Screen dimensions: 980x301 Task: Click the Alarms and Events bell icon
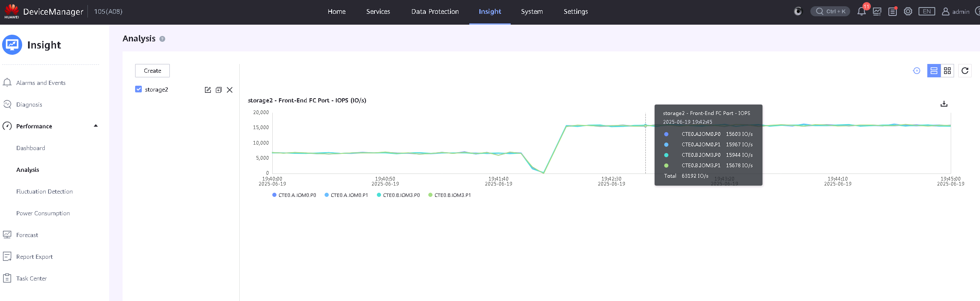coord(7,83)
